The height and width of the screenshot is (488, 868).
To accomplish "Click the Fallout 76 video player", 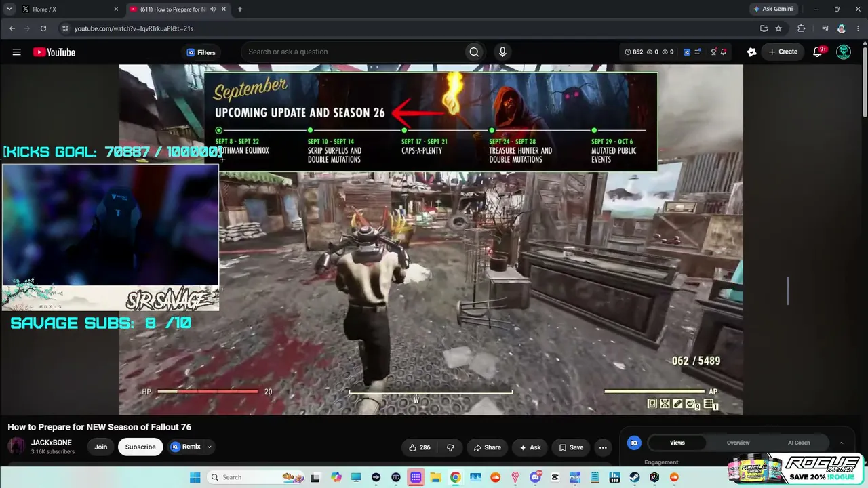I will click(x=431, y=240).
